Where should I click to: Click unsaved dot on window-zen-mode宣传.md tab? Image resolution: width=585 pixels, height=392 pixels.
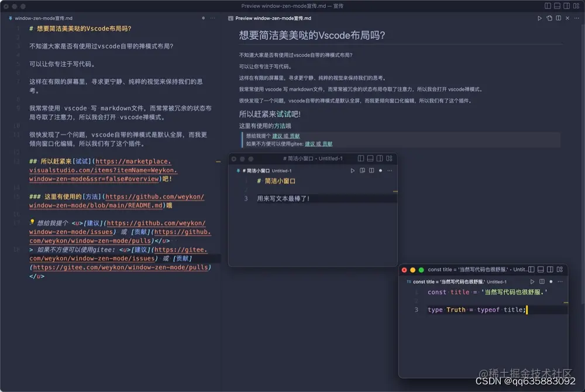coord(204,18)
